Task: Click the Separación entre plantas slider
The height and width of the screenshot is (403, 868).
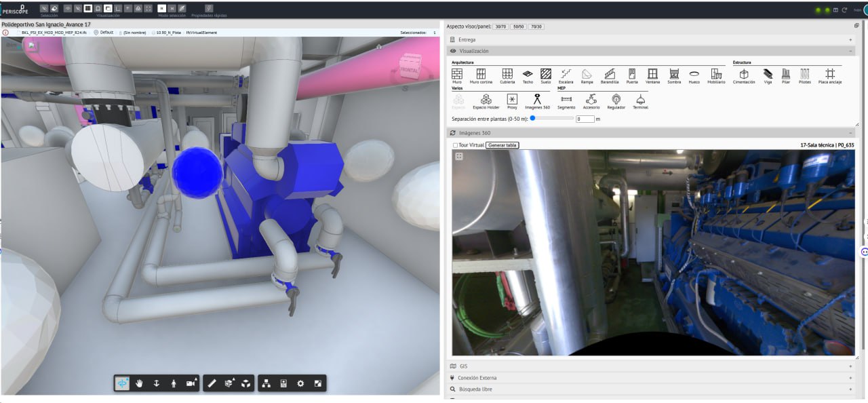Action: tap(552, 118)
